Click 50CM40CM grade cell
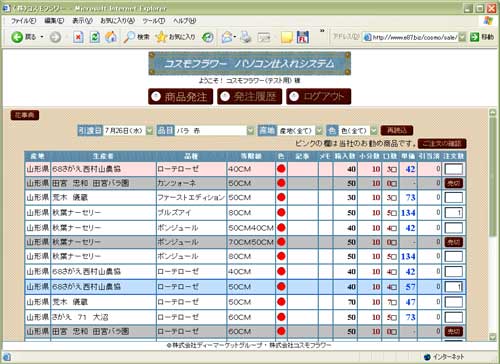 coord(251,228)
